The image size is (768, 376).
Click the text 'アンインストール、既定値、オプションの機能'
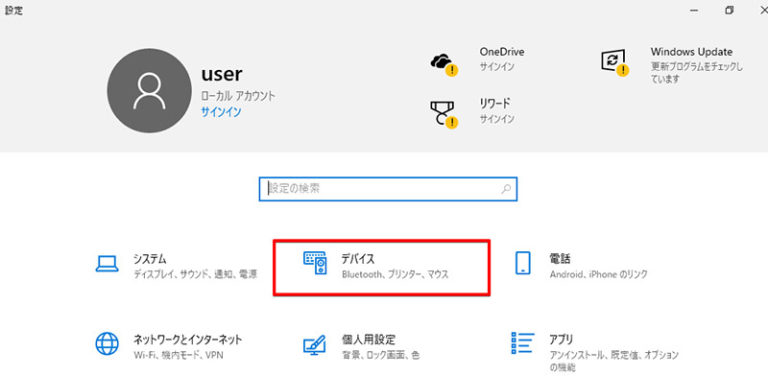coord(614,361)
